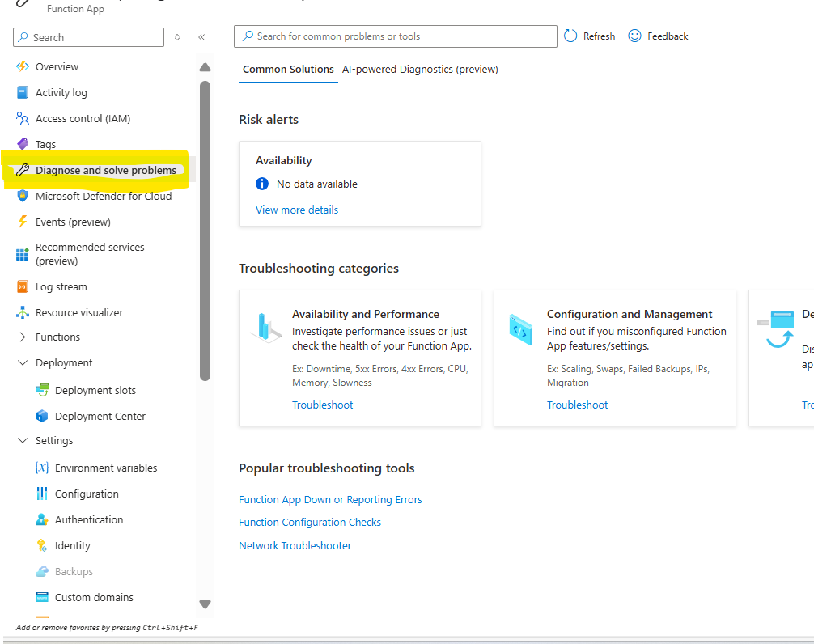Click the Configuration bars icon
This screenshot has height=644, width=814.
pyautogui.click(x=42, y=494)
